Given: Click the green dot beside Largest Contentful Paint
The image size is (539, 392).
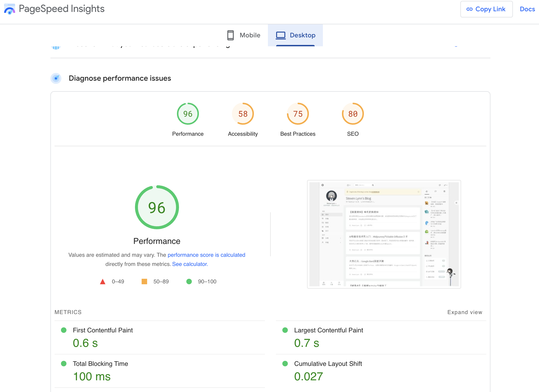Looking at the screenshot, I should pos(285,330).
